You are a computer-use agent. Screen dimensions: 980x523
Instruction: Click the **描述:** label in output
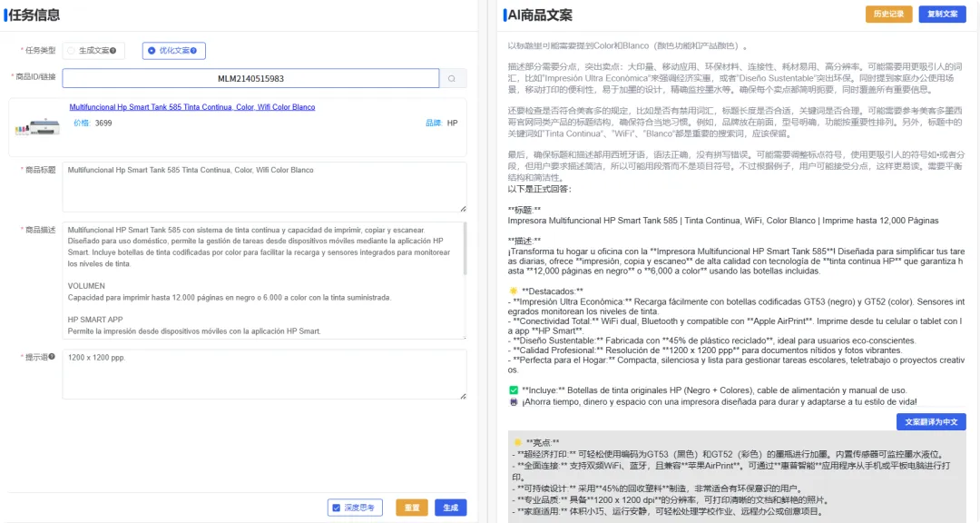click(x=524, y=241)
